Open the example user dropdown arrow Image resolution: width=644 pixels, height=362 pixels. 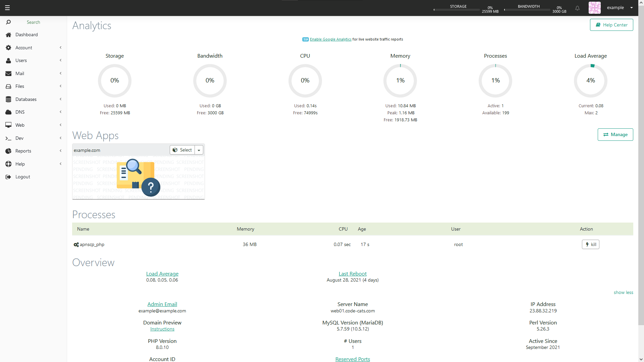tap(631, 8)
